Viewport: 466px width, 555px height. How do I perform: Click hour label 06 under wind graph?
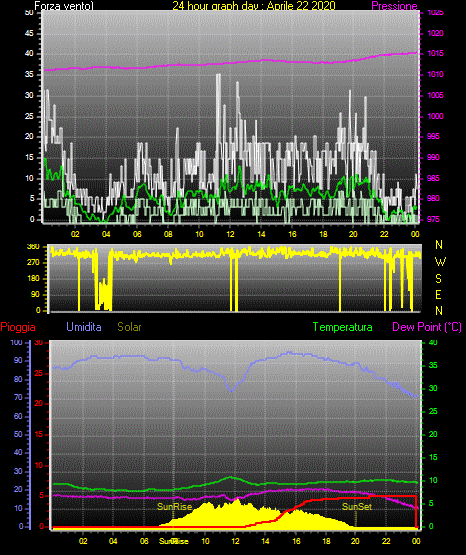tap(137, 234)
